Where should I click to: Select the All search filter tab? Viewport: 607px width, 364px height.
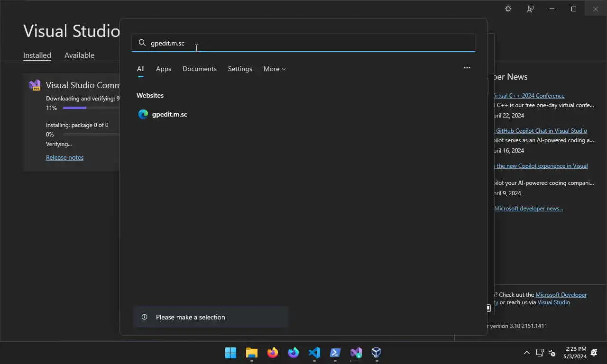click(141, 69)
